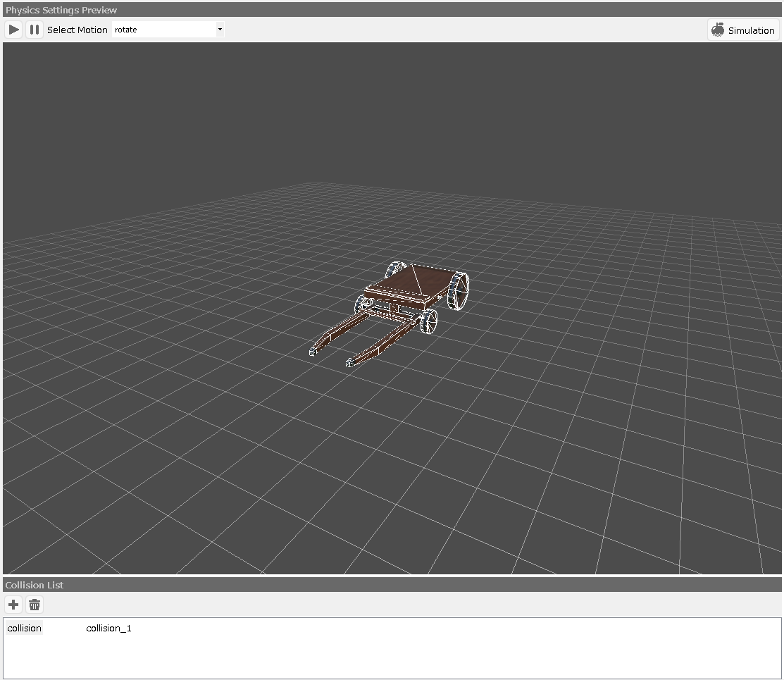Click the Simulation text label
The image size is (784, 680).
pos(751,30)
